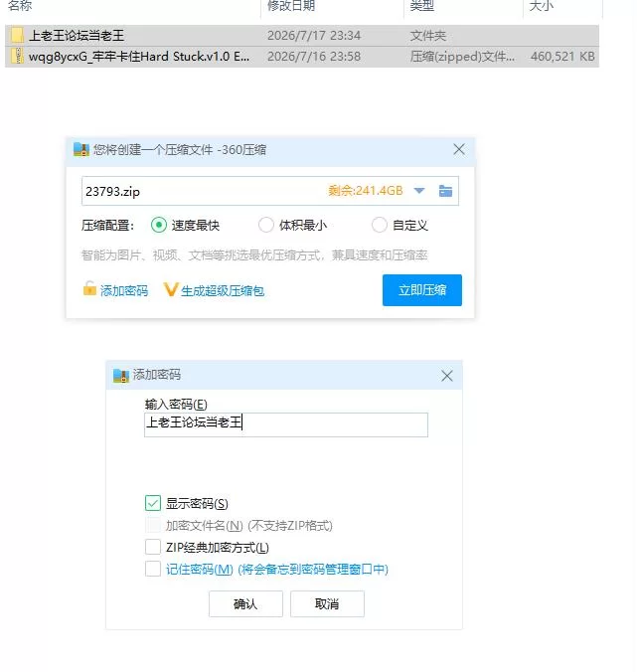Click the date 2026/7/16 23:58
Screen dimensions: 637x672
pyautogui.click(x=314, y=57)
